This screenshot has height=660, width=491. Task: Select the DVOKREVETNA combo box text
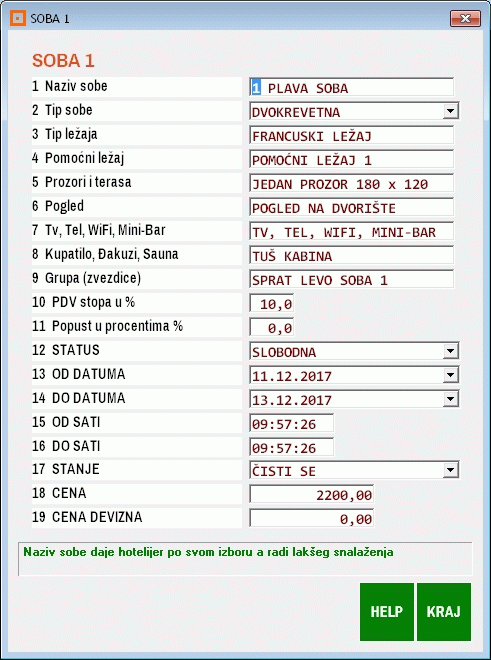[x=296, y=112]
